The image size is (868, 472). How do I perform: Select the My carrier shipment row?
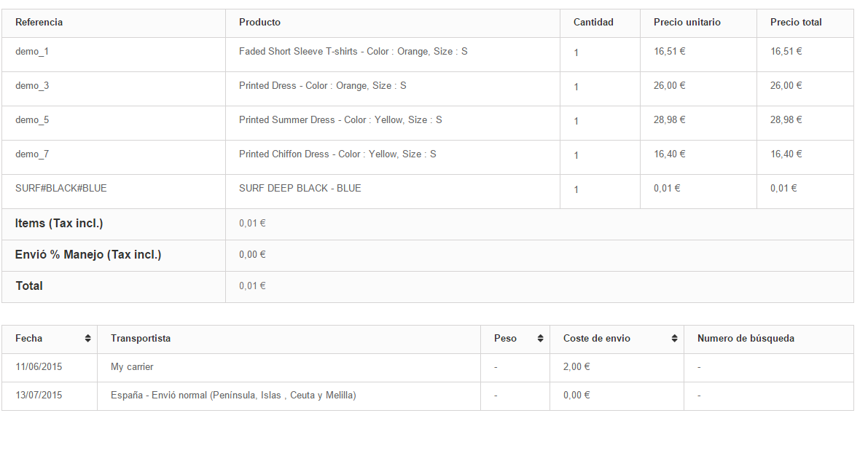click(x=427, y=368)
